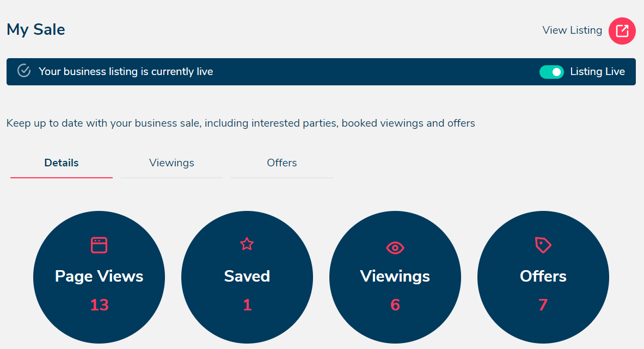Click the viewings count 6
Image resolution: width=644 pixels, height=349 pixels.
pyautogui.click(x=395, y=305)
